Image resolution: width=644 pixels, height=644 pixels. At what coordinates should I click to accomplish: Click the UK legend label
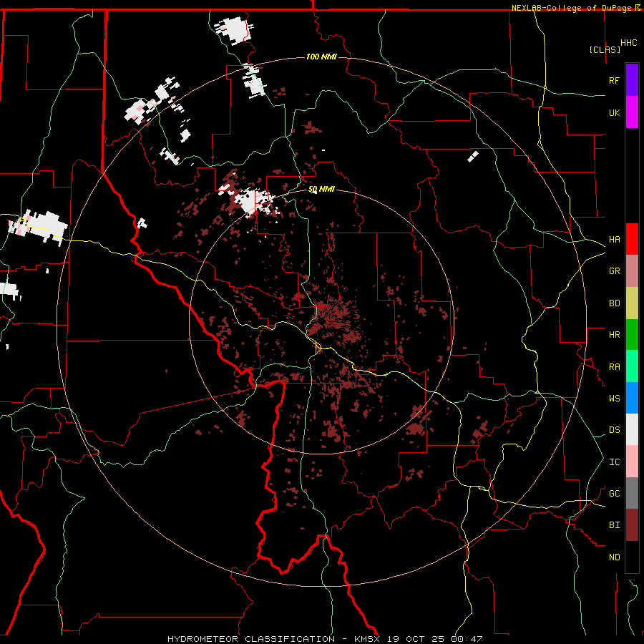click(614, 112)
